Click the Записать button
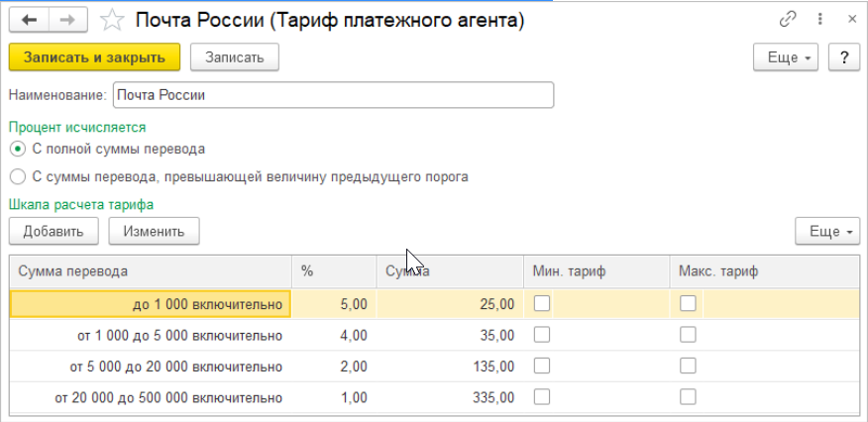868x422 pixels. [235, 57]
